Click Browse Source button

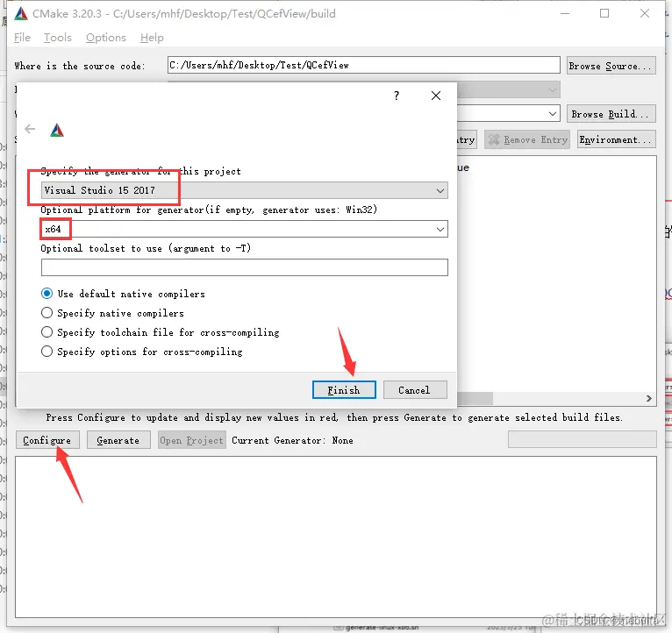click(611, 66)
